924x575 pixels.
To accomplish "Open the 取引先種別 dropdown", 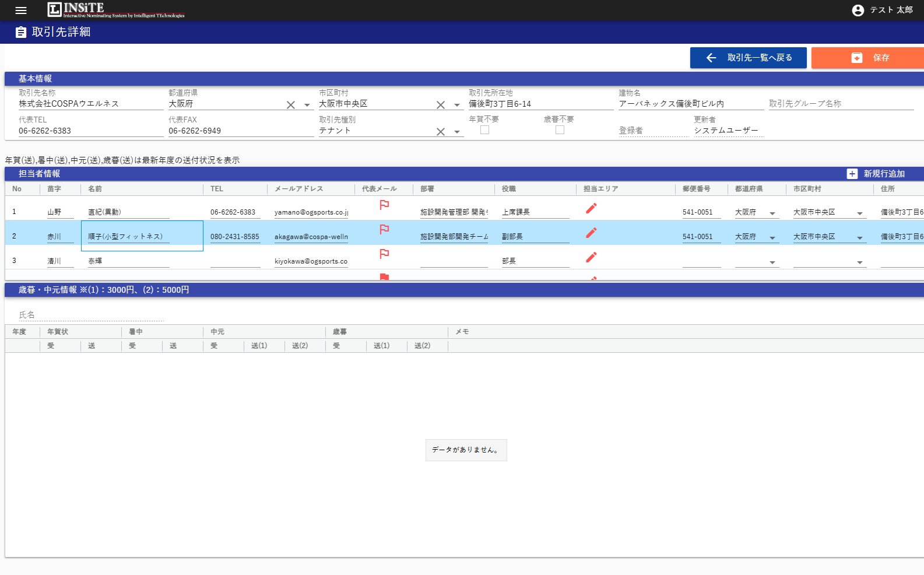I will coord(457,132).
